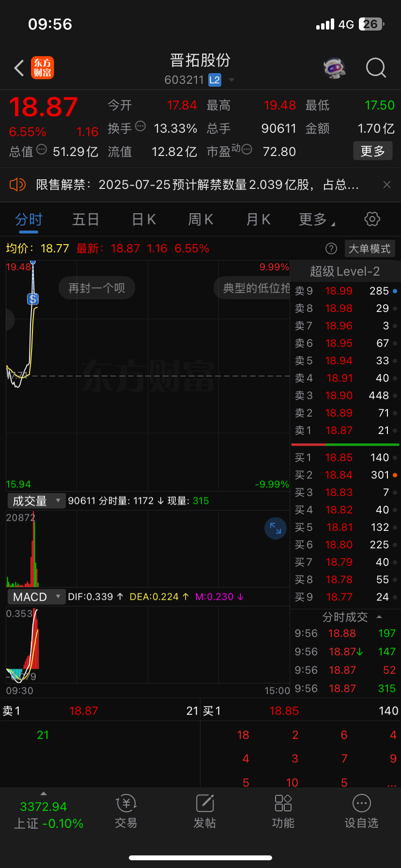Tap order value 18 in 买1 queue
Screen dimensions: 401x868
(243, 735)
